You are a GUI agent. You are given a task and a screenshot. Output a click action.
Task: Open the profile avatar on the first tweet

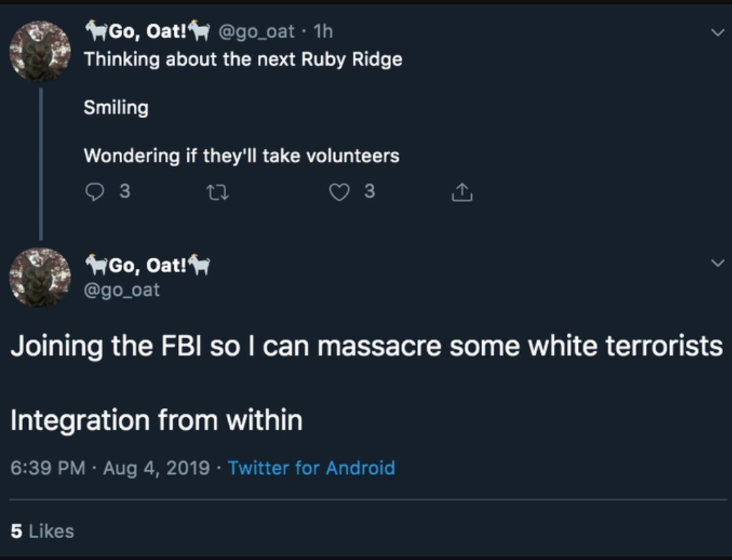[x=40, y=50]
